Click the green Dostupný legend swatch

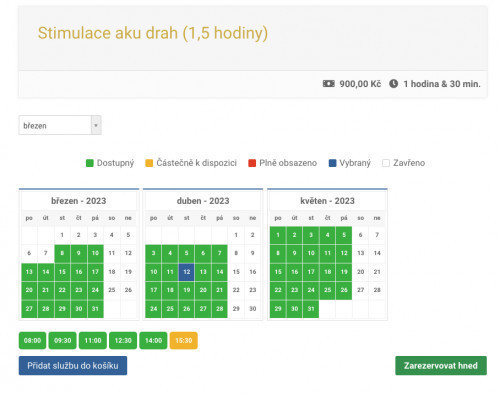pyautogui.click(x=90, y=163)
